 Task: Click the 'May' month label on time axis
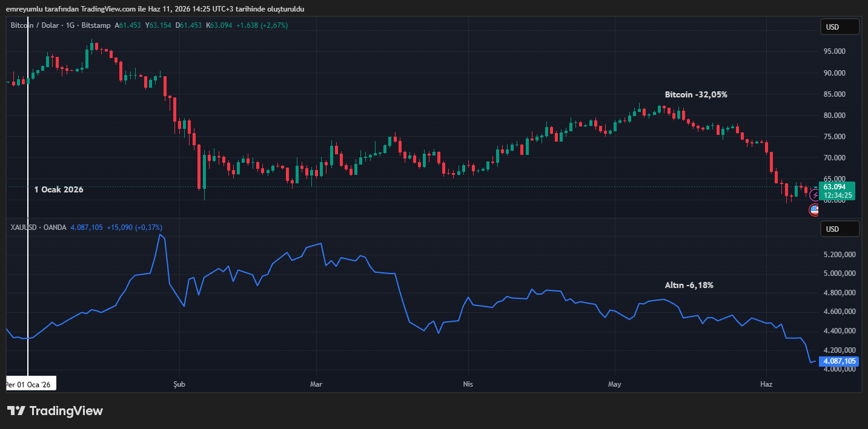tap(615, 384)
